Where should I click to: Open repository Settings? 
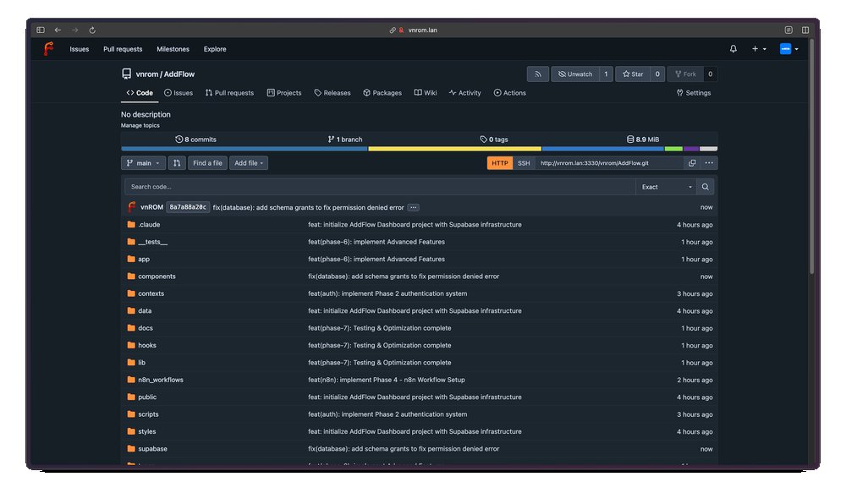(x=694, y=93)
